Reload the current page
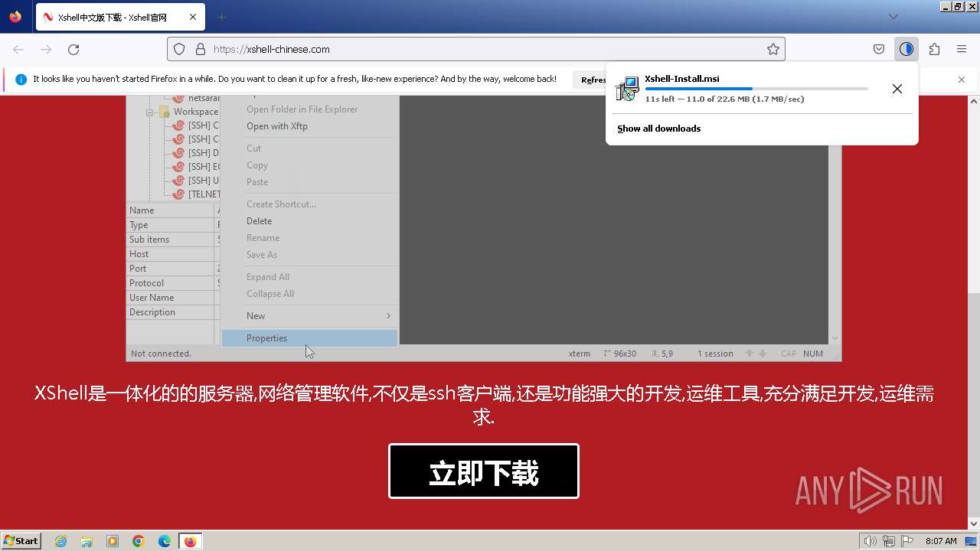 tap(73, 49)
